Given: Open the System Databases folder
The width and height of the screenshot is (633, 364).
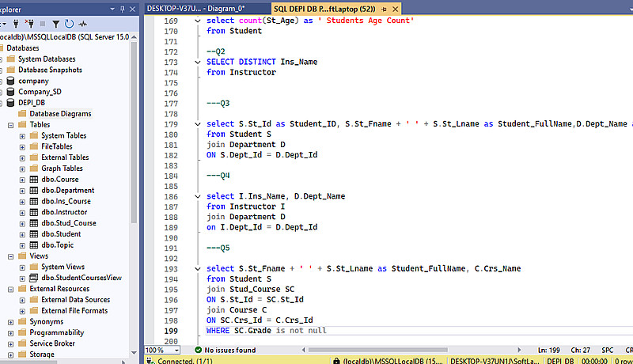Looking at the screenshot, I should 47,59.
